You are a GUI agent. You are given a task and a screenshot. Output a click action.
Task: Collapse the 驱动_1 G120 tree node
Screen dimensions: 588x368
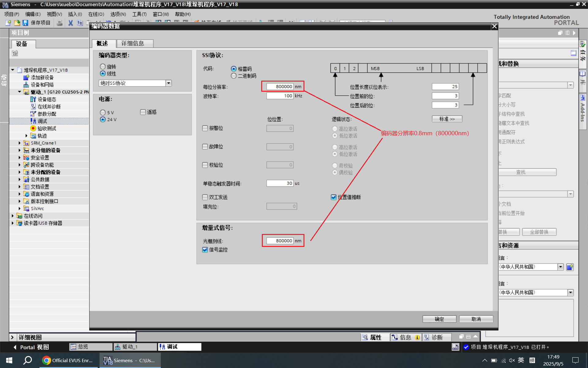coord(20,92)
